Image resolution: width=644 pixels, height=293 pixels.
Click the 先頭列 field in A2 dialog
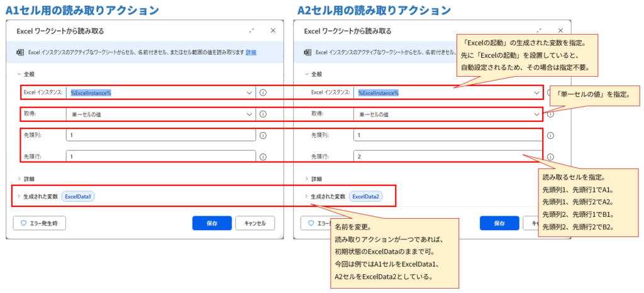[448, 135]
